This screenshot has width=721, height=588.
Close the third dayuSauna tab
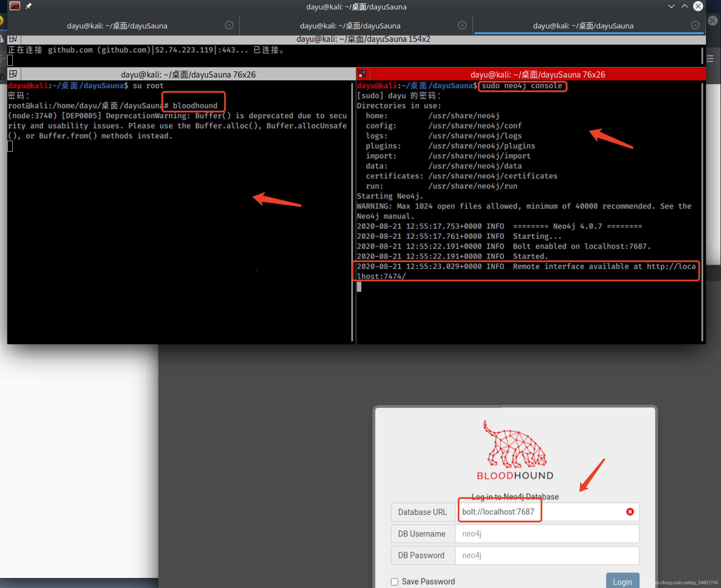pos(695,25)
